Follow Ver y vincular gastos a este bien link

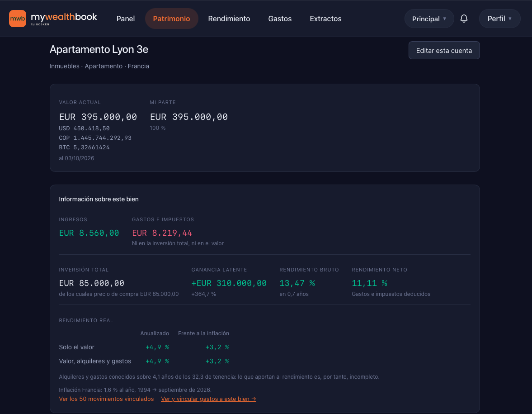coord(208,399)
